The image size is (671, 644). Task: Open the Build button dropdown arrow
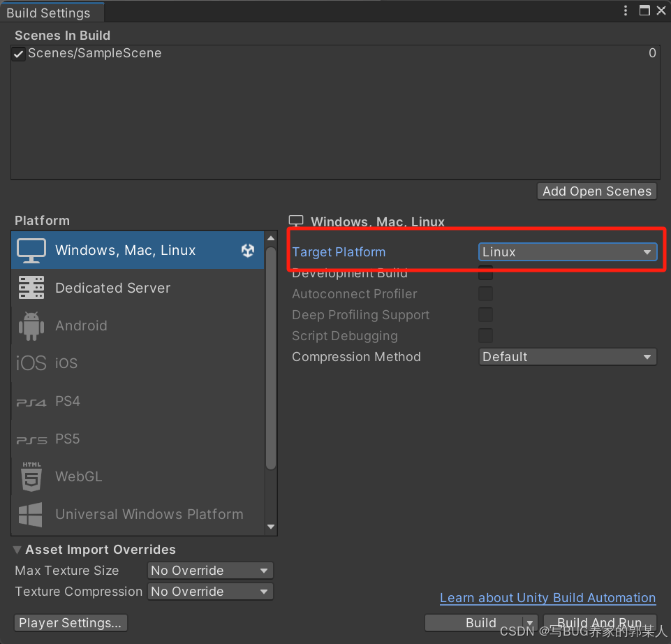(x=530, y=622)
